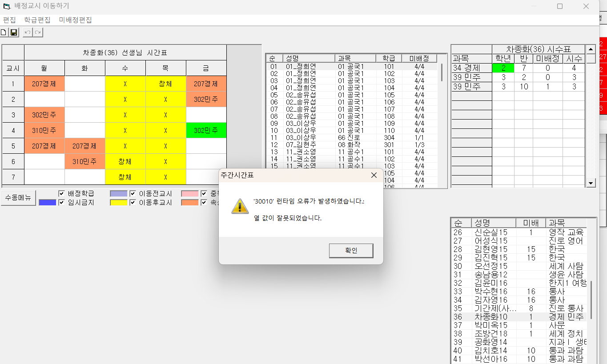Click the down arrow of 시수표 scrollbar

coord(591,183)
